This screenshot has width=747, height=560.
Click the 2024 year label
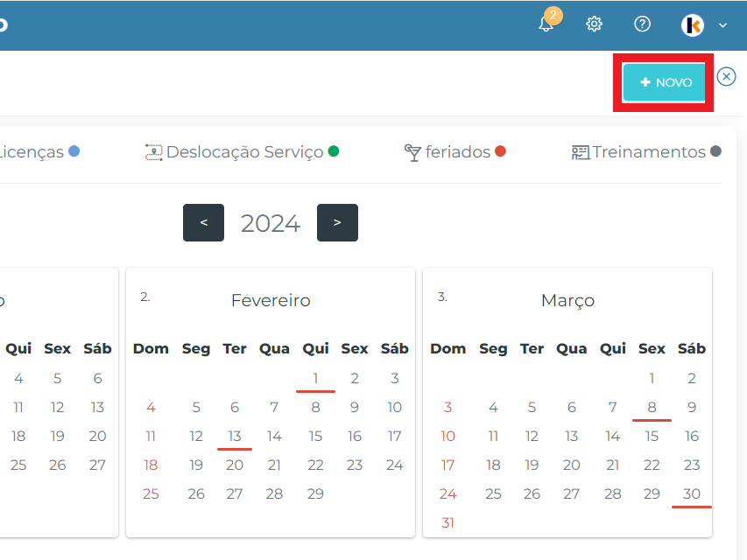[x=271, y=223]
